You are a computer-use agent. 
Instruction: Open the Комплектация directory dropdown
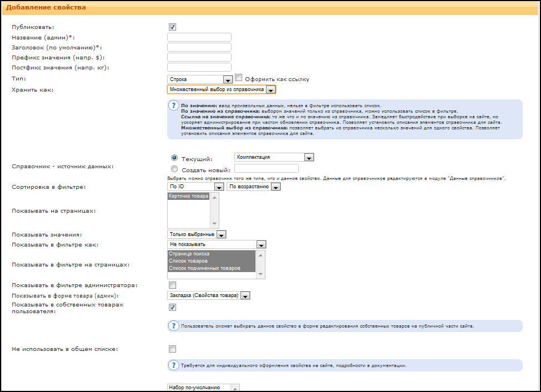pos(274,157)
